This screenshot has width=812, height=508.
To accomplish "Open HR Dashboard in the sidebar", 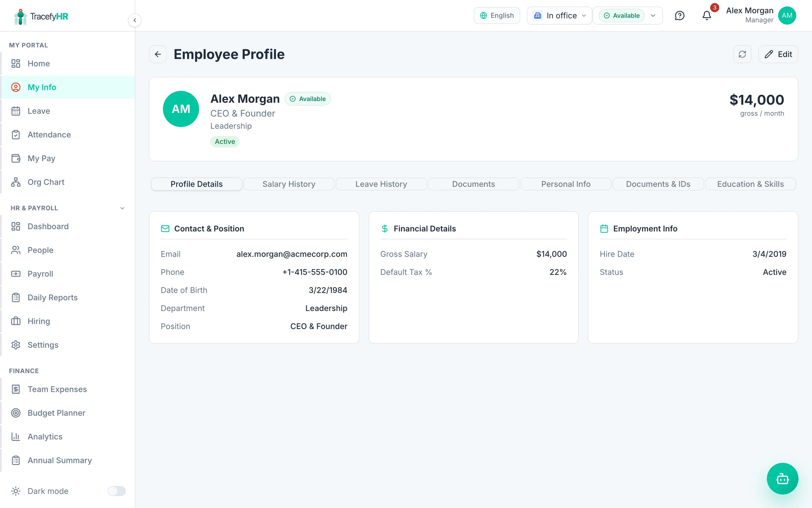I will pos(68,226).
